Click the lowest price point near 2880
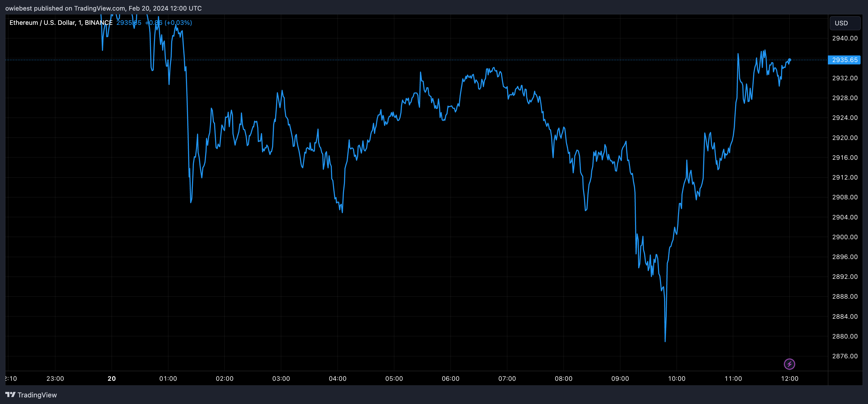Screen dimensions: 868x404 pos(665,341)
